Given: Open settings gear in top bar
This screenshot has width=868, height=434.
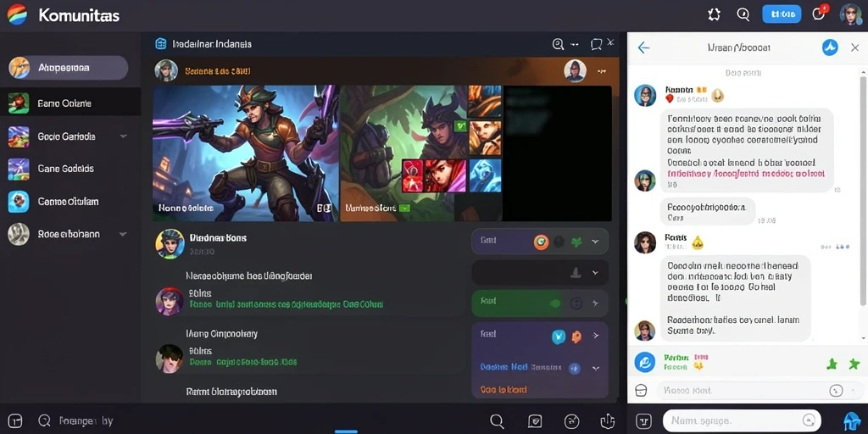Looking at the screenshot, I should [x=714, y=14].
